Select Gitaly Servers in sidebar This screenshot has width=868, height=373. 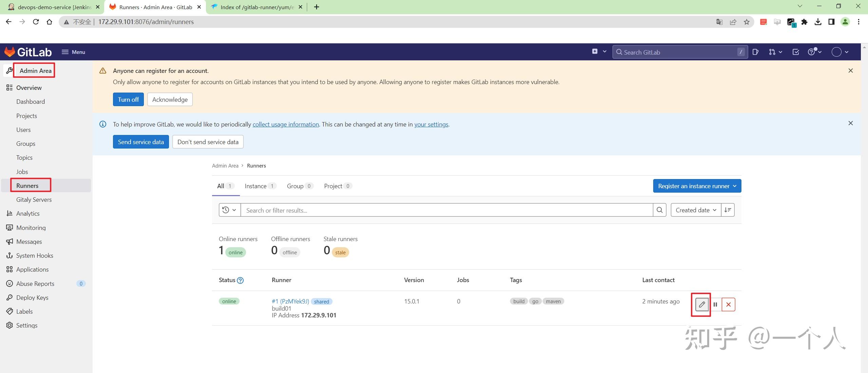pos(34,200)
